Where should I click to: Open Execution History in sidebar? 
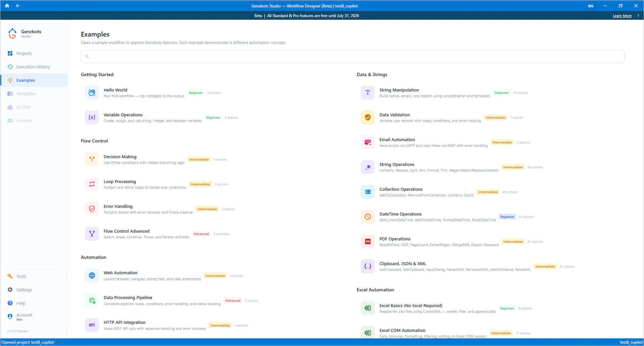point(34,67)
